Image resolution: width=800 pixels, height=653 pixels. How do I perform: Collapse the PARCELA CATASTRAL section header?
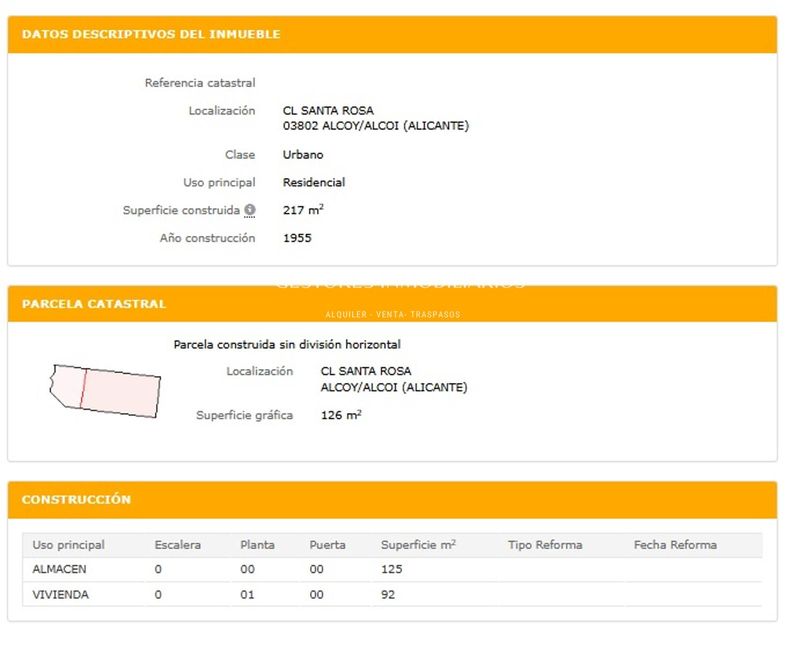(96, 304)
